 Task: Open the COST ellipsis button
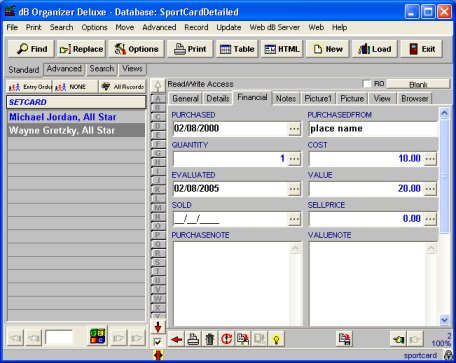click(430, 159)
